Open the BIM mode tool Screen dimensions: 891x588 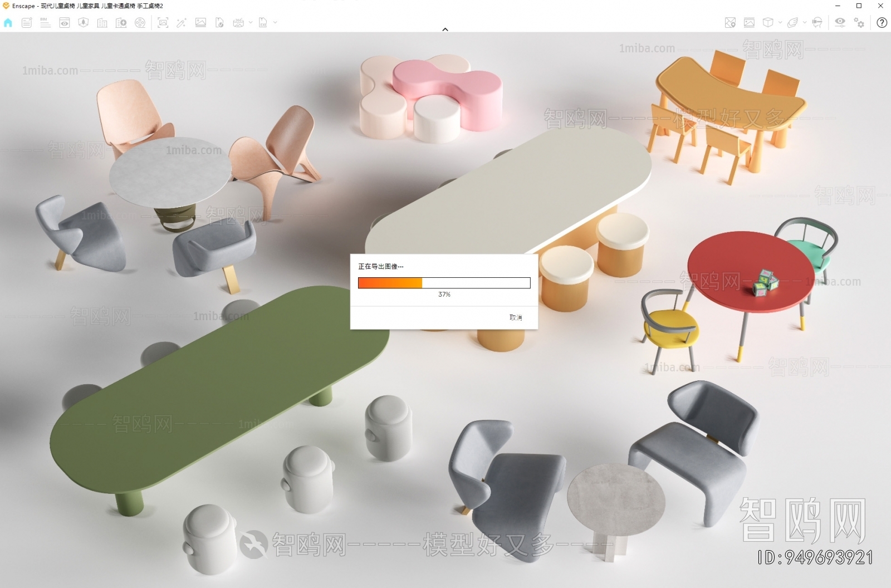45,23
